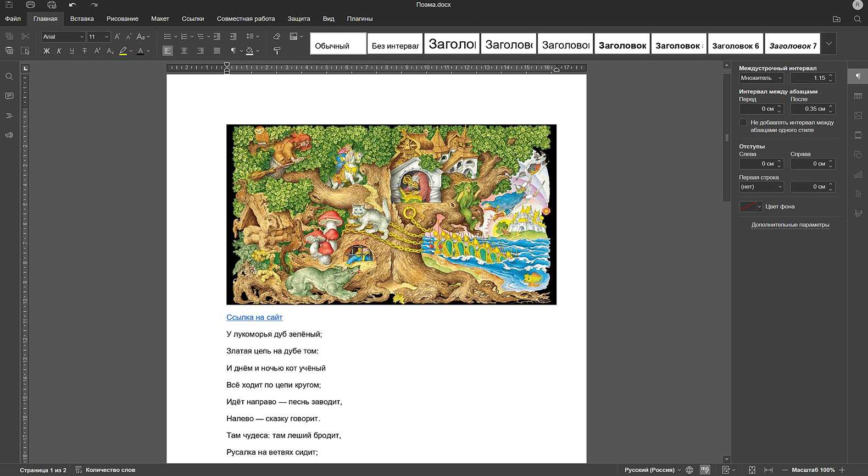Click the copy style paint roller icon
The width and height of the screenshot is (868, 476).
(277, 51)
